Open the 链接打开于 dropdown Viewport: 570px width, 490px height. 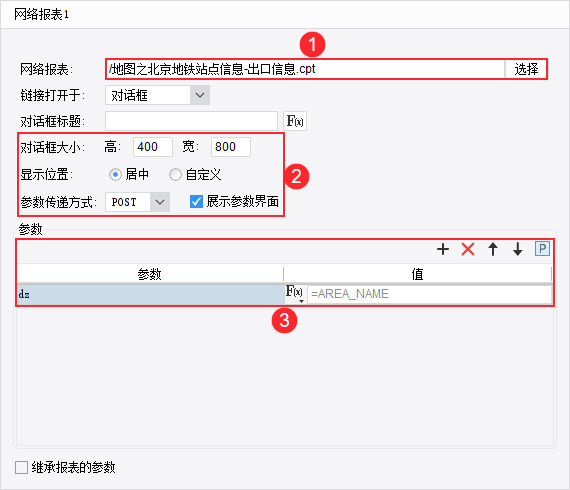pos(200,95)
